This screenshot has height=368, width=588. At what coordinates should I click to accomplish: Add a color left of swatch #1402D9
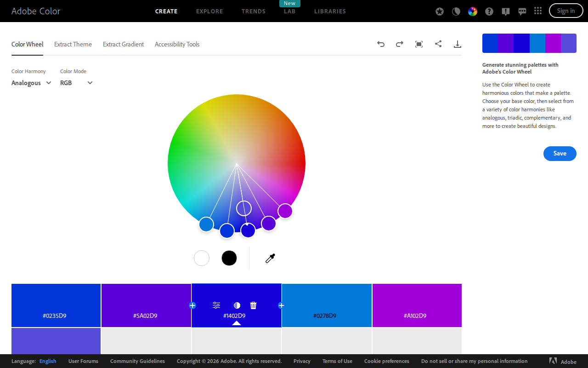192,305
